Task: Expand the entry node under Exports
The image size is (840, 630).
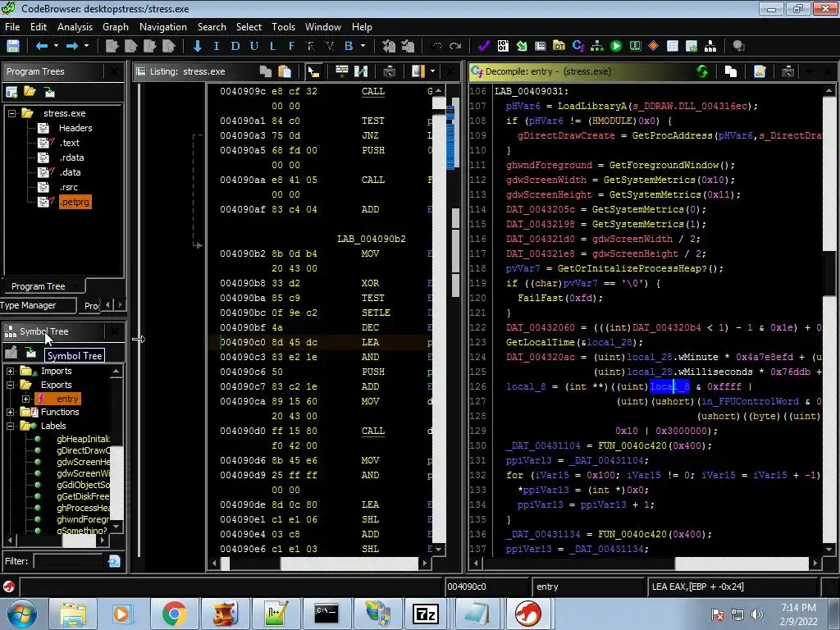Action: (x=25, y=399)
